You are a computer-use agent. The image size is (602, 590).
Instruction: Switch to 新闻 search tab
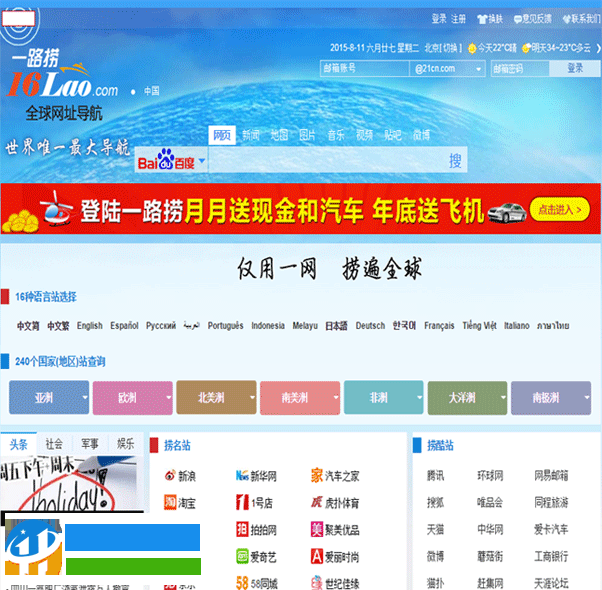coord(251,135)
